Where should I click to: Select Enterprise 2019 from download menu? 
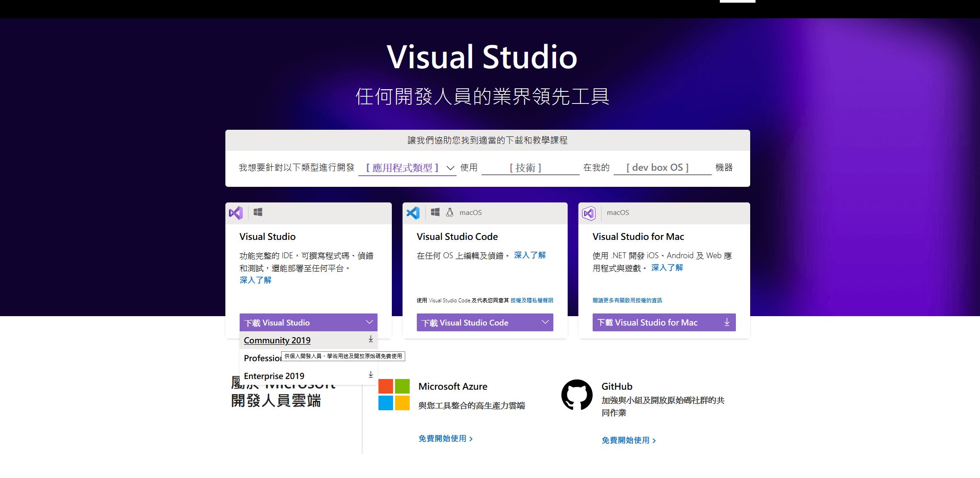(308, 376)
